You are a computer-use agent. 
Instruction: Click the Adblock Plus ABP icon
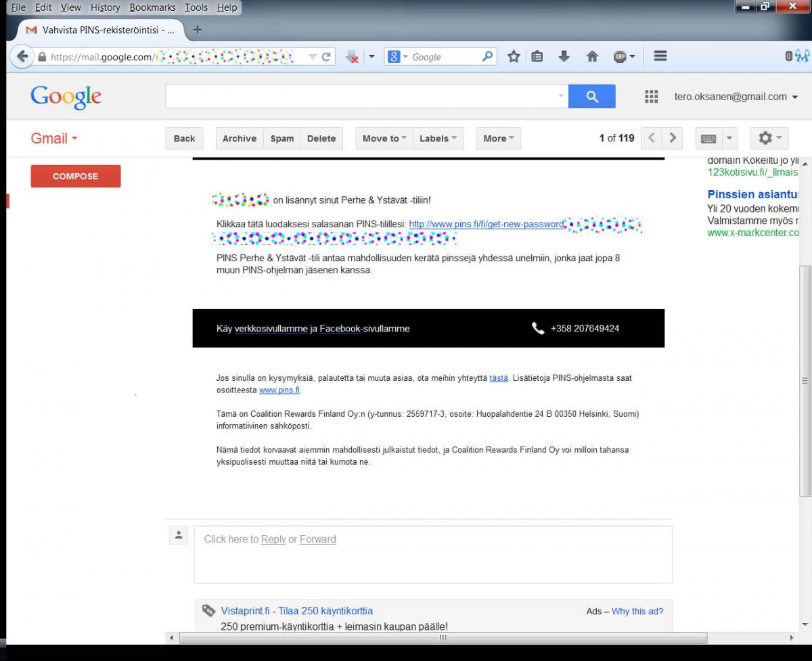pos(620,57)
